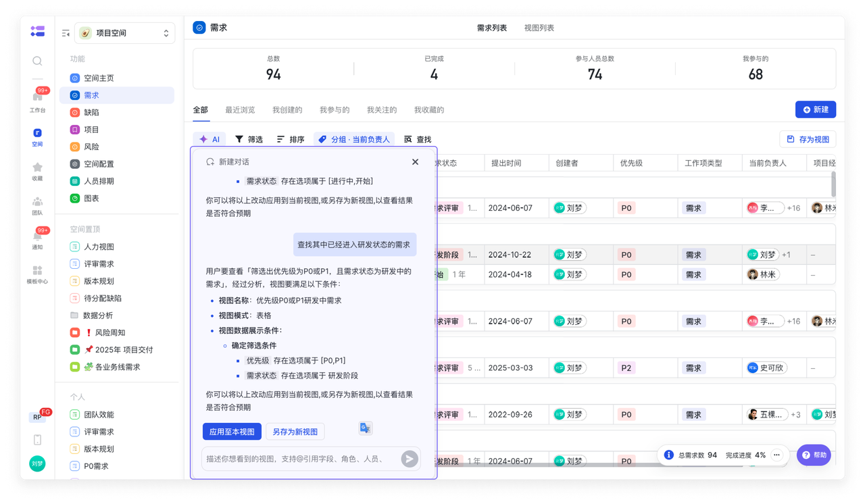
Task: Open 收藏 favorites star icon
Action: 37,168
